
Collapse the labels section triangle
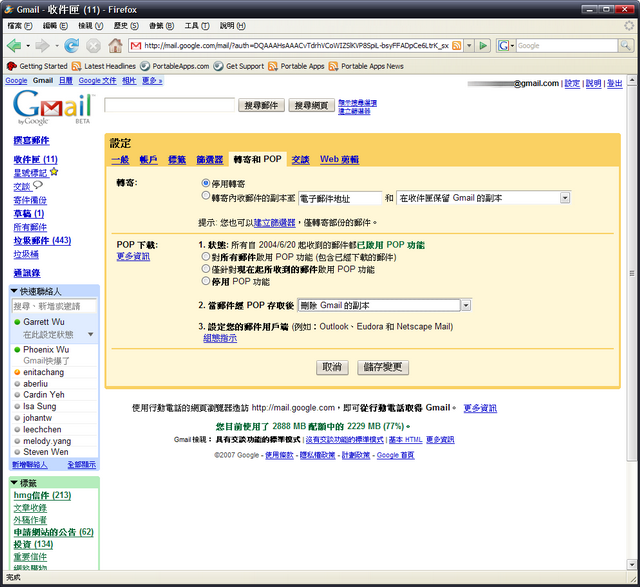(14, 483)
